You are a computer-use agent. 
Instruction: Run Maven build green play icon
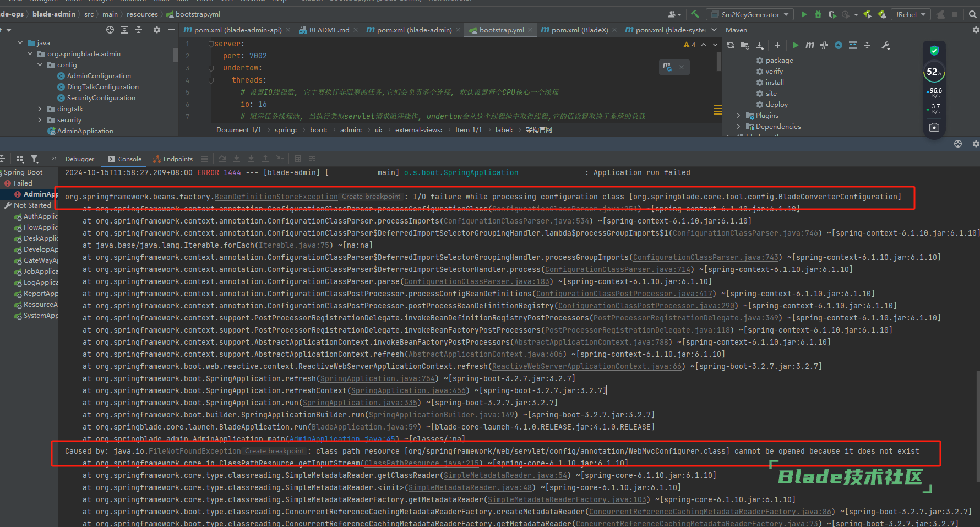tap(796, 45)
